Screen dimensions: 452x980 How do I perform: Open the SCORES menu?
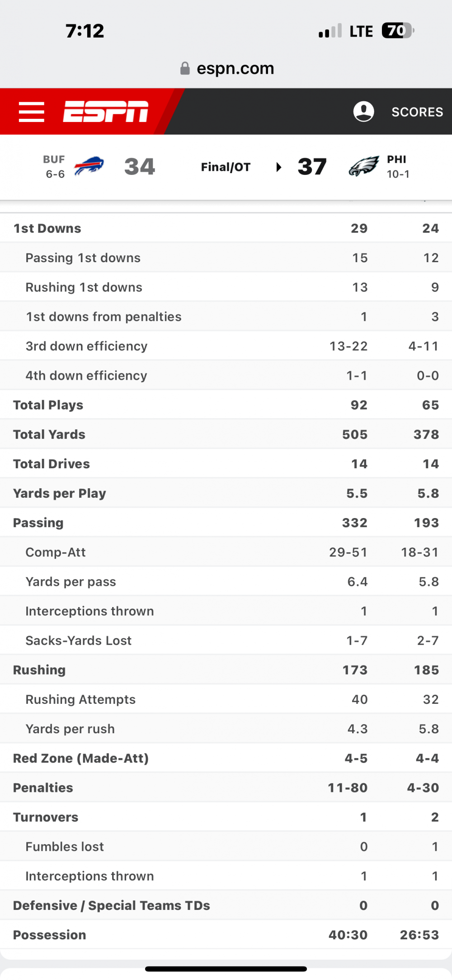[x=417, y=112]
